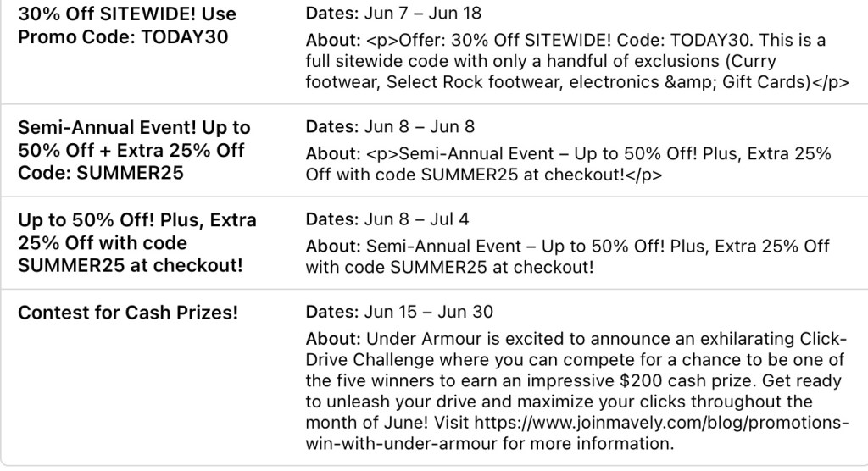
Task: Click the 'About:' label in the contest row
Action: (x=334, y=339)
